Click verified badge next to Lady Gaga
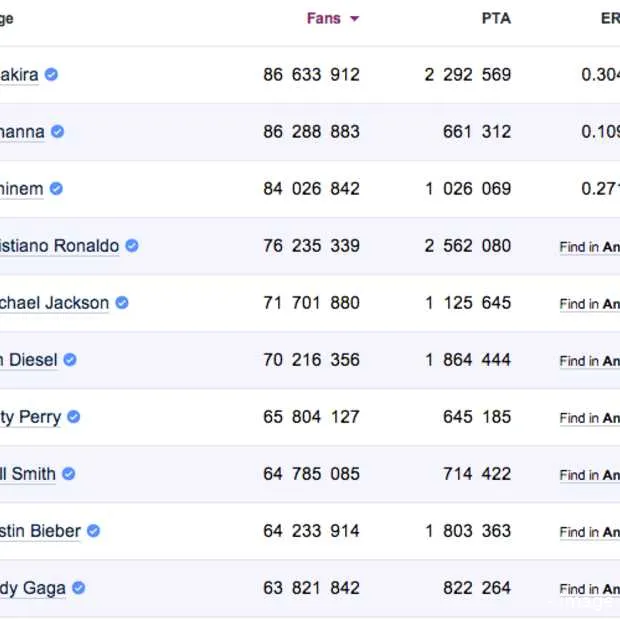The height and width of the screenshot is (620, 620). 78,588
